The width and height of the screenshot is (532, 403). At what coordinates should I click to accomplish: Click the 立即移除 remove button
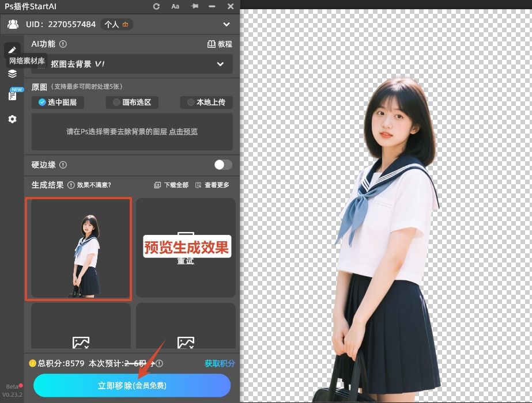[131, 386]
